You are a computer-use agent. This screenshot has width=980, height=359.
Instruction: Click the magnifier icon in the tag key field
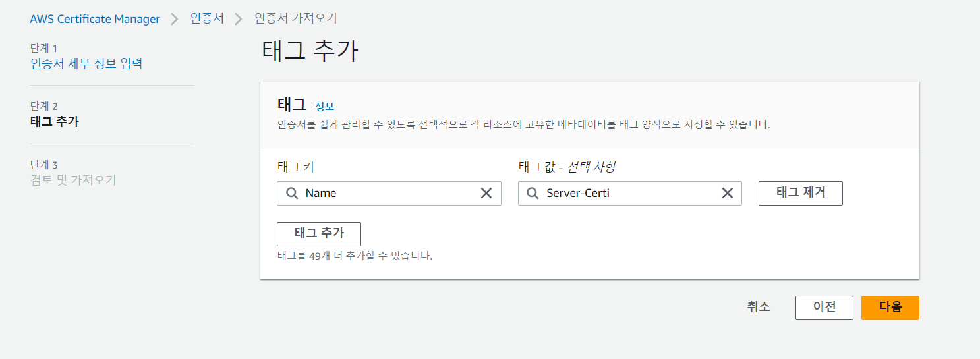[x=291, y=194]
